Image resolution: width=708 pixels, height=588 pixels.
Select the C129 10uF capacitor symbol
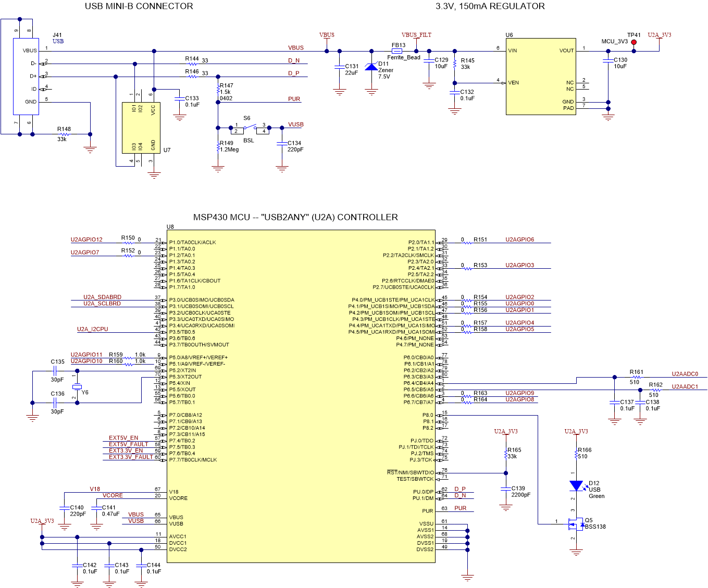[x=429, y=60]
